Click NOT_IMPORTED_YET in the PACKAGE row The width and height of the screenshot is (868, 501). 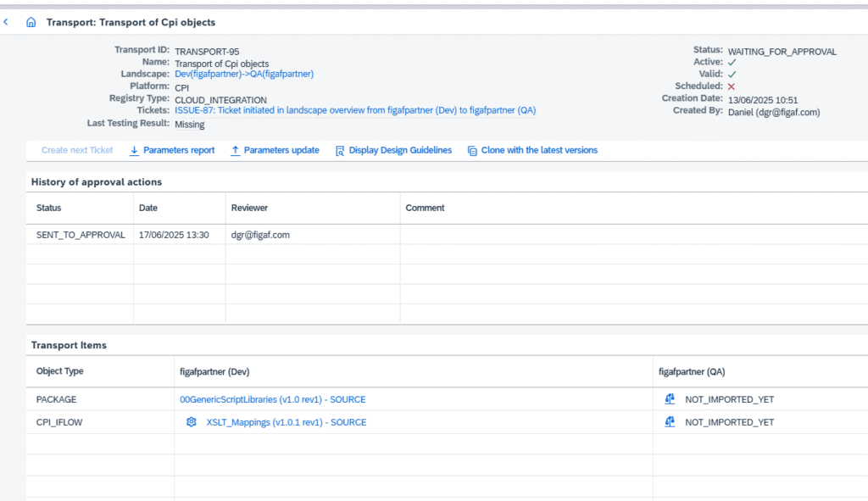[730, 399]
